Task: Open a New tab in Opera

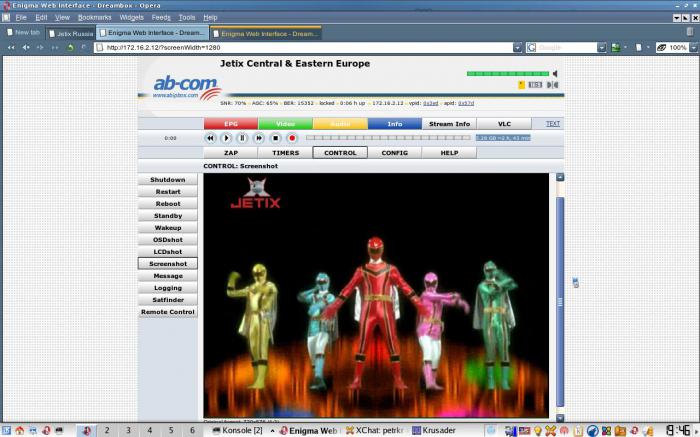Action: tap(24, 33)
